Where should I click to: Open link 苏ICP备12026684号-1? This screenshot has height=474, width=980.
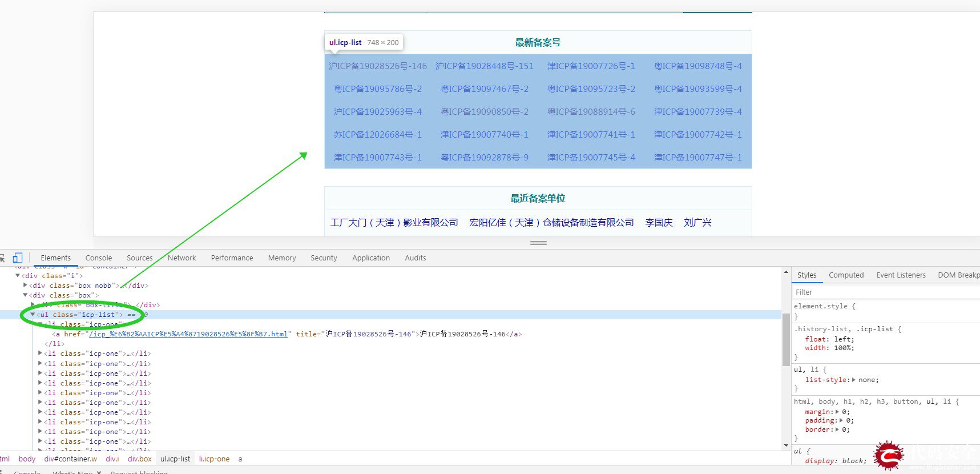pos(378,135)
